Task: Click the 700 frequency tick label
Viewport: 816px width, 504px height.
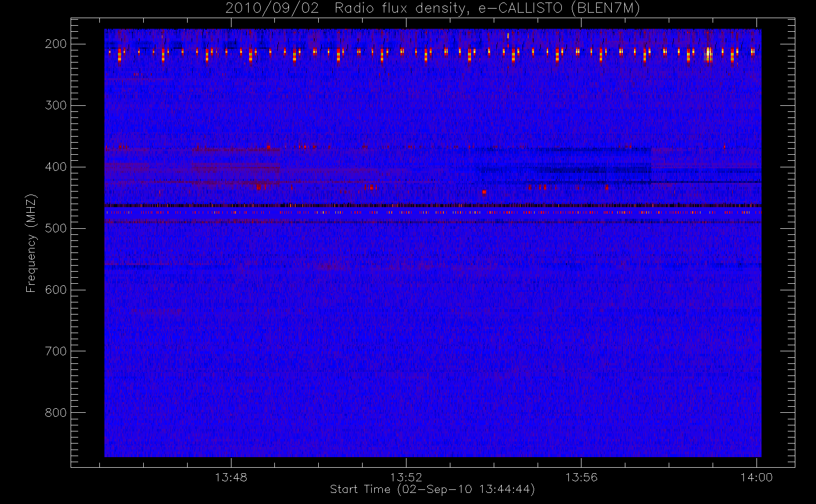Action: 56,351
